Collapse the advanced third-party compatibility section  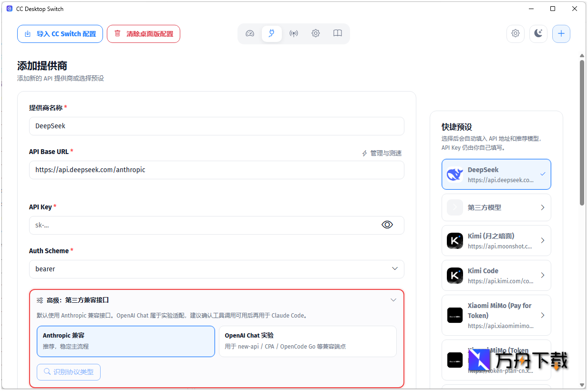(x=393, y=300)
